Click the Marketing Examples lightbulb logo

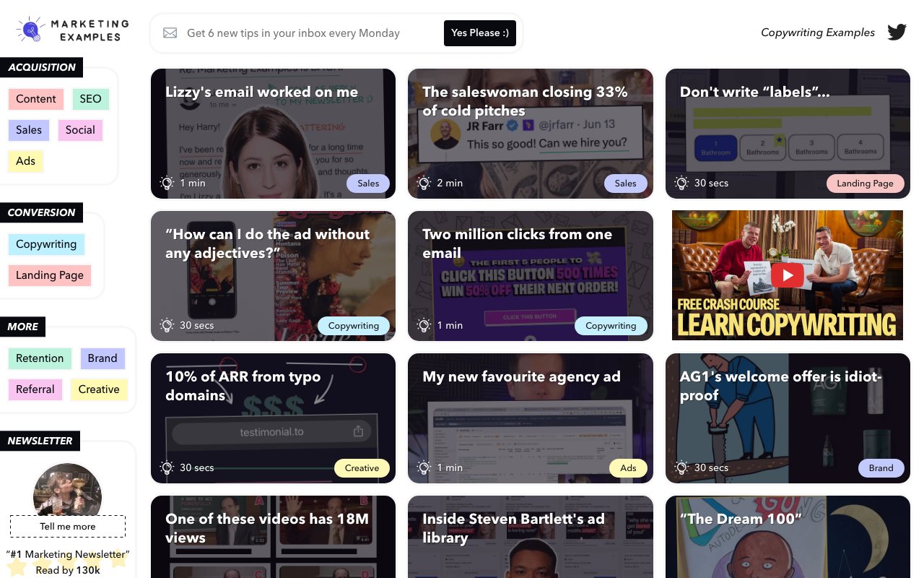30,30
